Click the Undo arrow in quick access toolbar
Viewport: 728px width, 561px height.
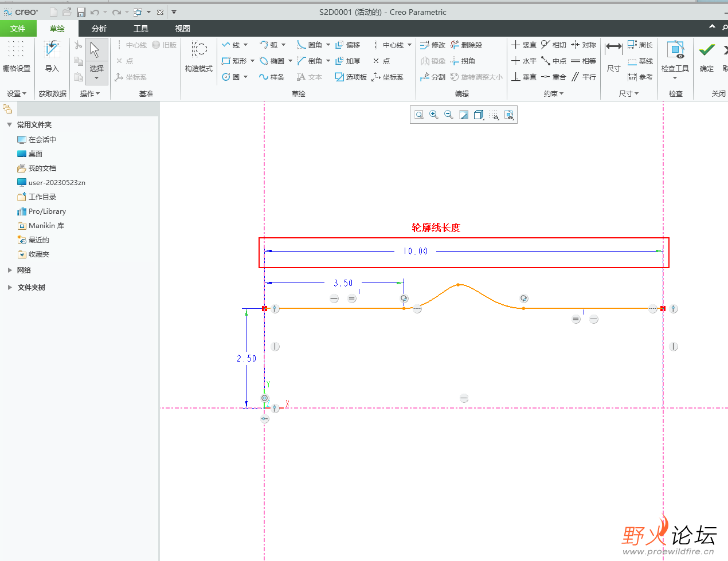pyautogui.click(x=95, y=12)
